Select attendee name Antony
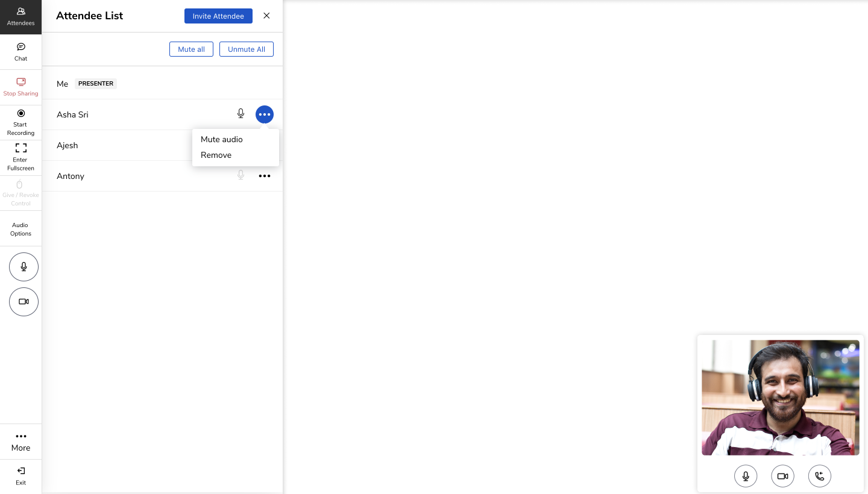This screenshot has width=868, height=494. pos(71,176)
